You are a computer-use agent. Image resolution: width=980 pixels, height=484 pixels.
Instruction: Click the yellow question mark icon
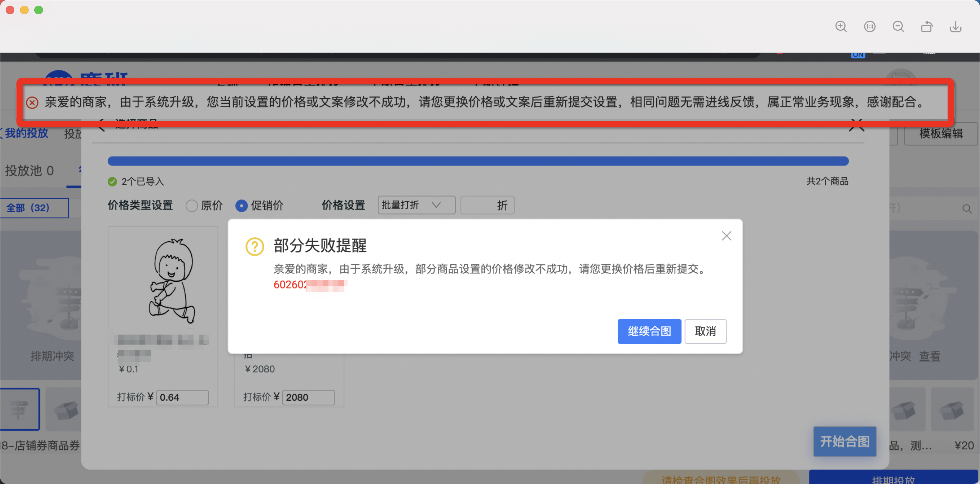(255, 246)
